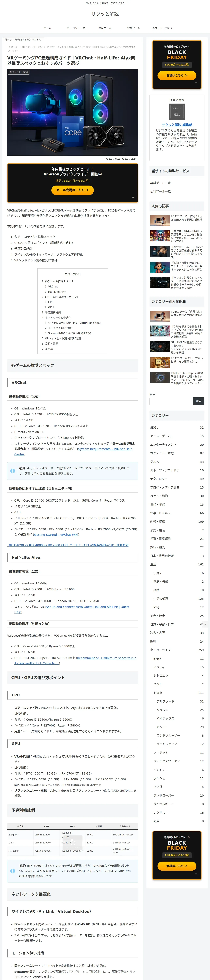The width and height of the screenshot is (210, 980).
Task: Select the 仕事・ビジネス category
Action: [x=177, y=513]
